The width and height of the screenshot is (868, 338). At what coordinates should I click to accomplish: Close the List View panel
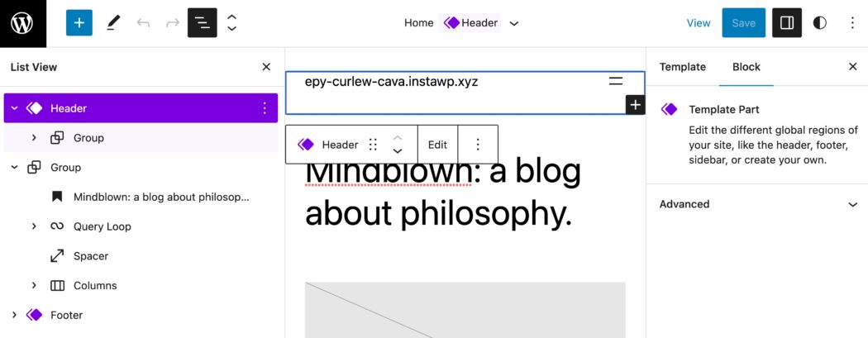coord(266,67)
